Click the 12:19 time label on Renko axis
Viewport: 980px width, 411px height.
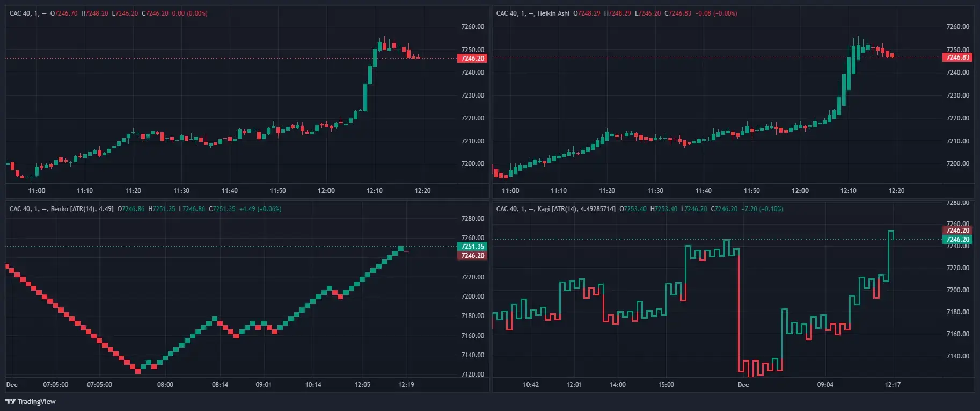[x=406, y=385]
